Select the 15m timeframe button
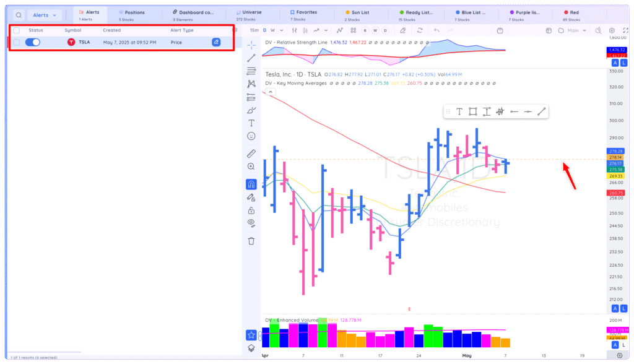This screenshot has height=364, width=634. [x=254, y=30]
